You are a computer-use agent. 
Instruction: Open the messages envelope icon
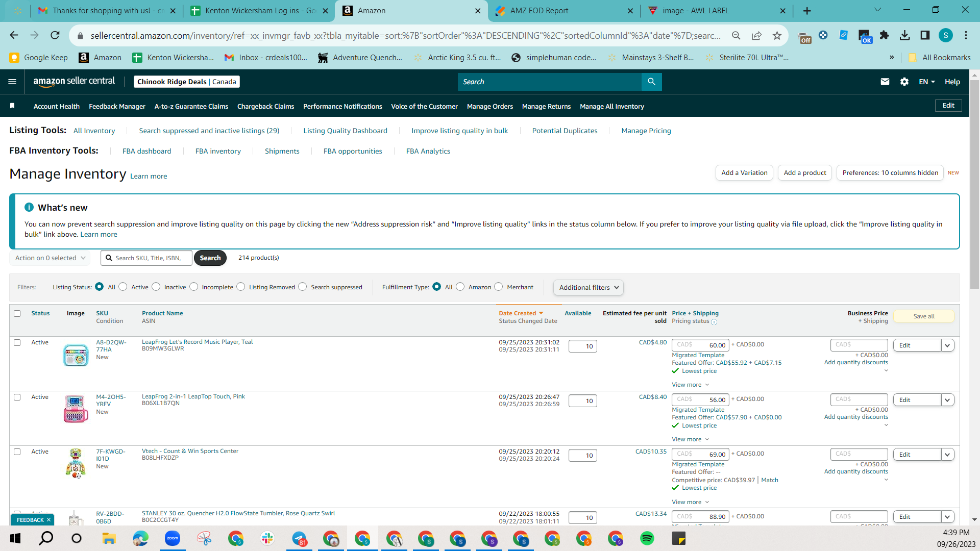click(885, 82)
